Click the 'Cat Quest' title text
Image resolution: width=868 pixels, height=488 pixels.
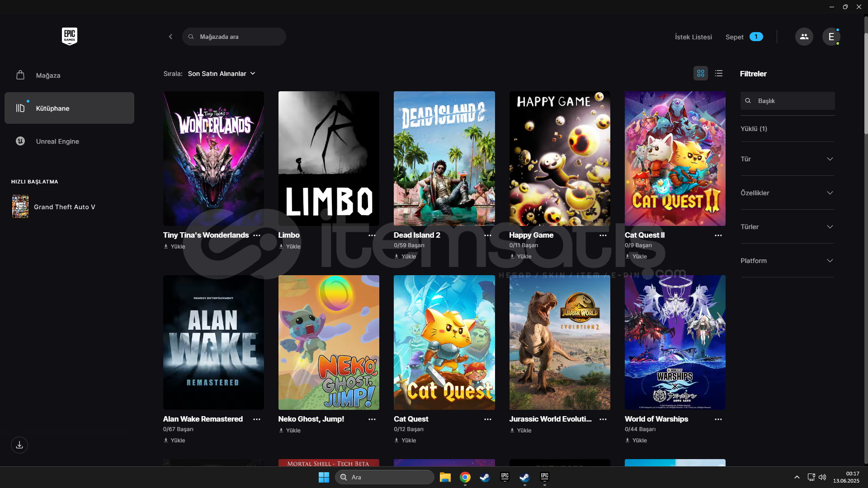(x=411, y=419)
